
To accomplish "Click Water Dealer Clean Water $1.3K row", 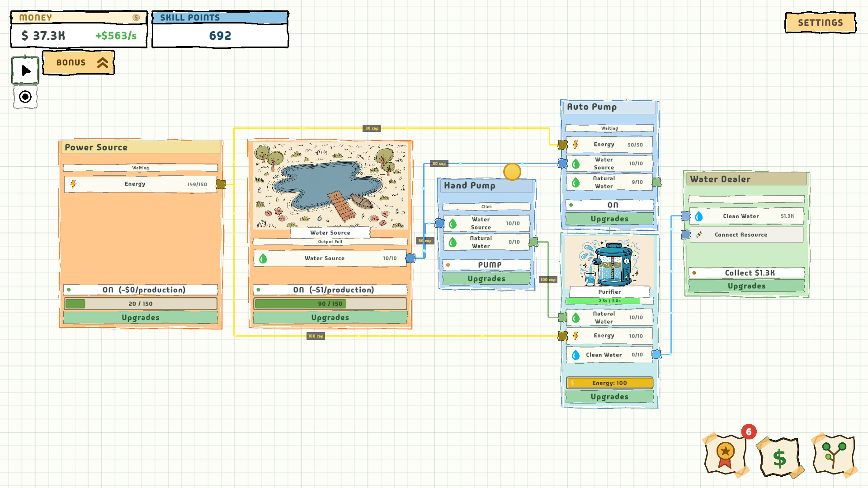I will click(746, 216).
